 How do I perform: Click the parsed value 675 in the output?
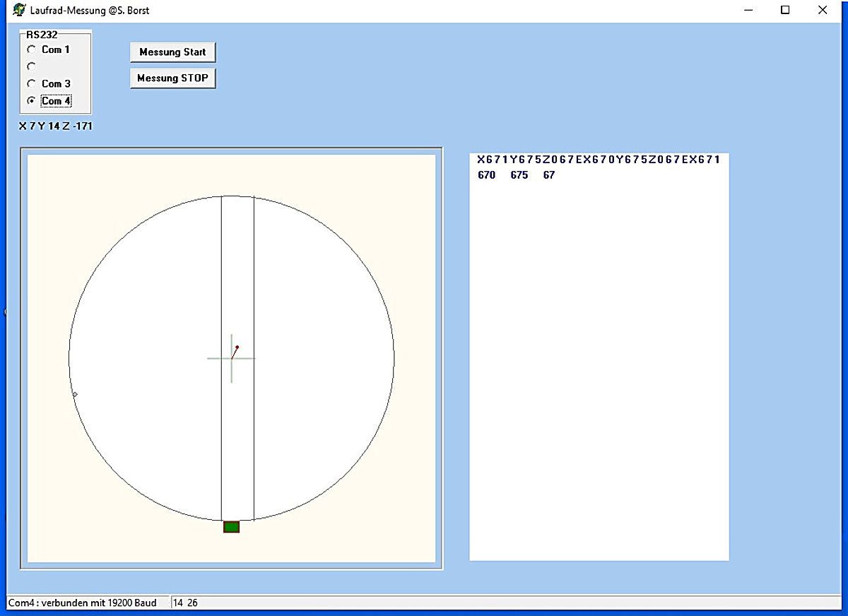519,175
